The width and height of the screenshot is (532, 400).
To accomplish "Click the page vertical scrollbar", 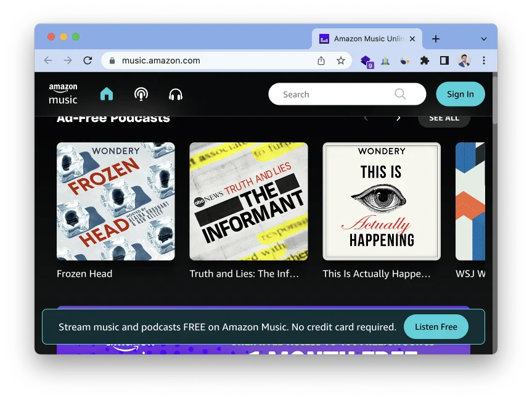I will 494,100.
